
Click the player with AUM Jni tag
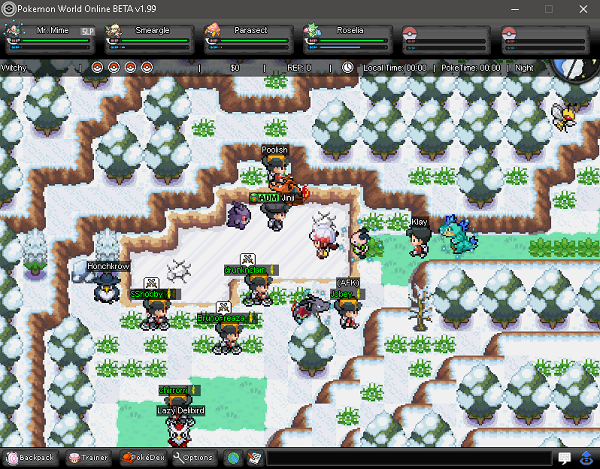(x=276, y=217)
